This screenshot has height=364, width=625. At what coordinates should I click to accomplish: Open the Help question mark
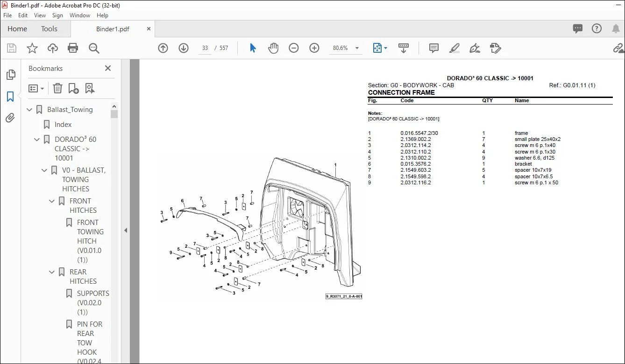click(x=597, y=29)
